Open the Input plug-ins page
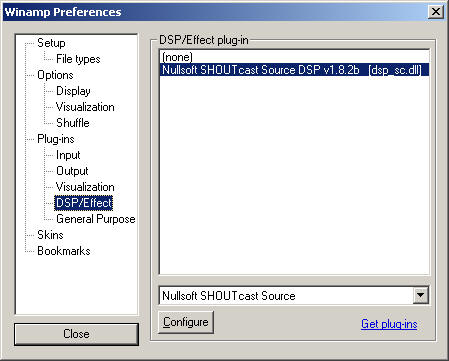Screen dimensions: 449x361 [68, 155]
